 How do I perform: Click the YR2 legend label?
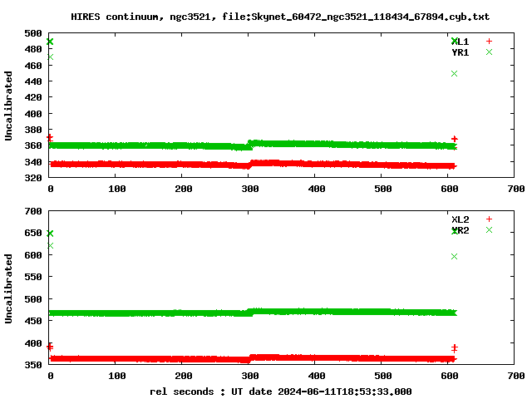(460, 230)
